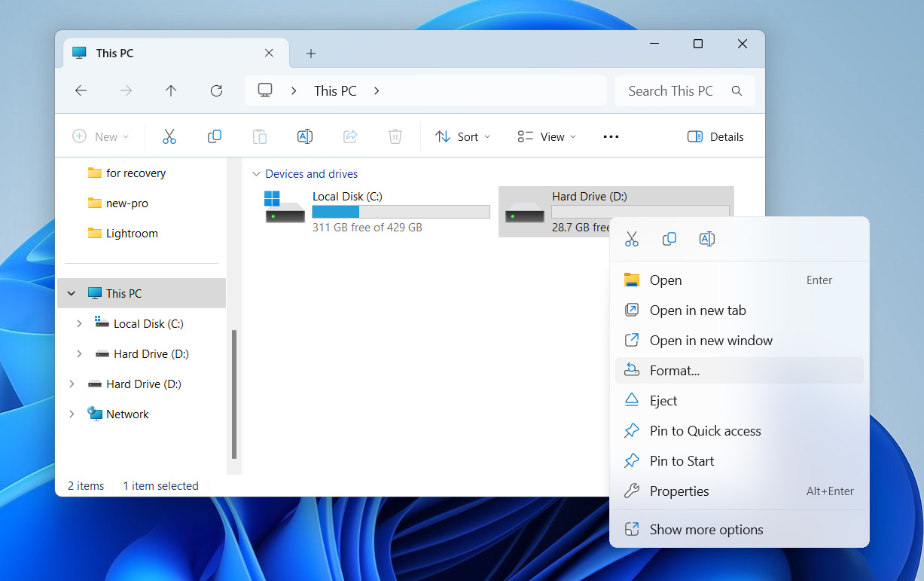
Task: Click the monitor icon in the address bar
Action: pos(265,90)
